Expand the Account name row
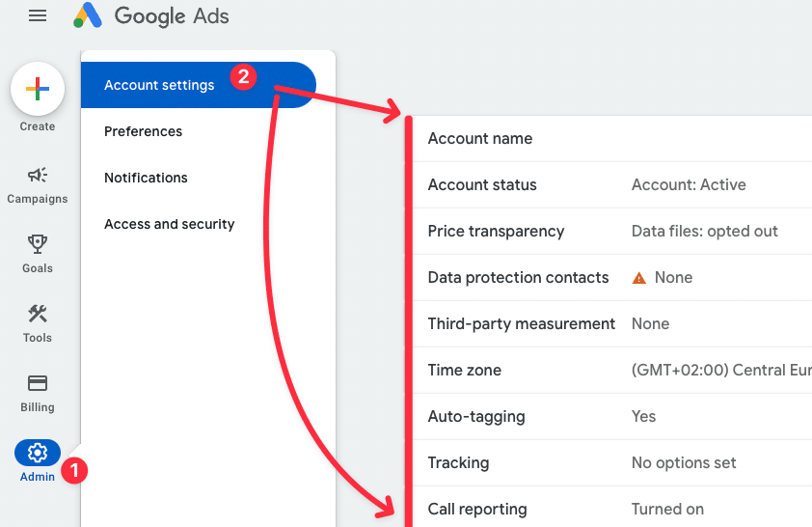Image resolution: width=812 pixels, height=527 pixels. tap(612, 138)
